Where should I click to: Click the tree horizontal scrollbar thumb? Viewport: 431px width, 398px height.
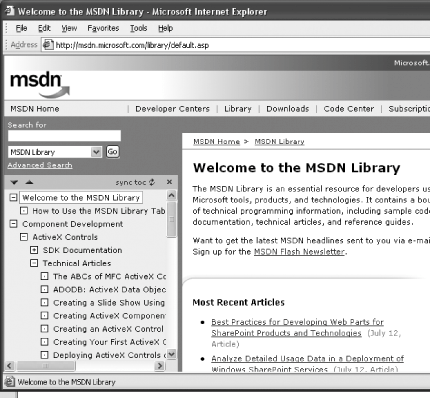tap(46, 366)
